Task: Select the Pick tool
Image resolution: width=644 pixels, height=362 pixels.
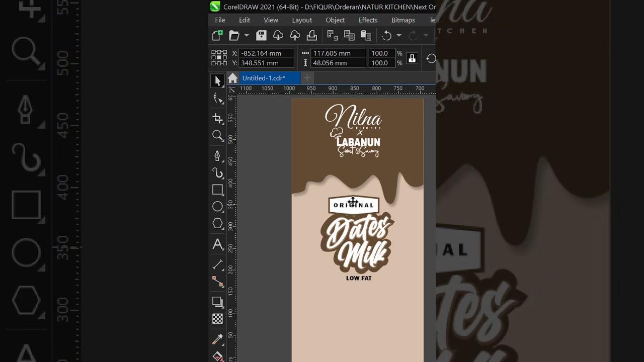Action: (217, 81)
